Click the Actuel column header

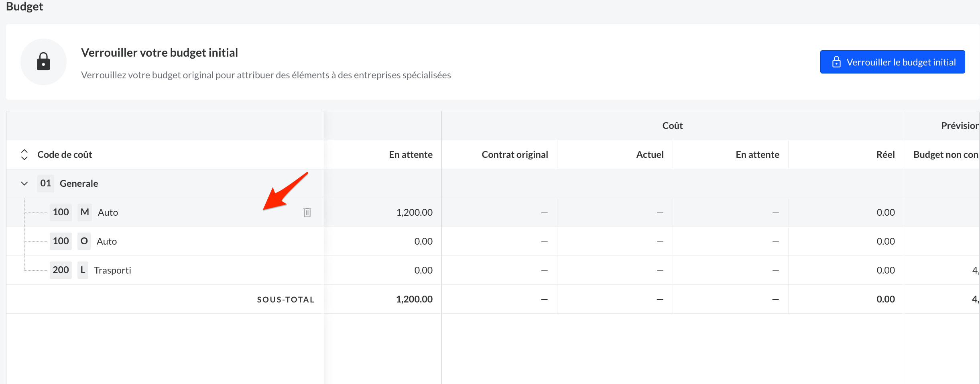pos(649,155)
